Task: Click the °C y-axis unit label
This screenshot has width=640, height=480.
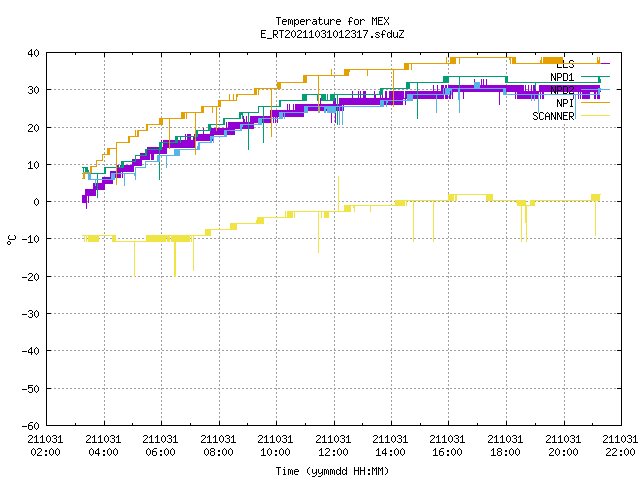Action: [x=12, y=240]
